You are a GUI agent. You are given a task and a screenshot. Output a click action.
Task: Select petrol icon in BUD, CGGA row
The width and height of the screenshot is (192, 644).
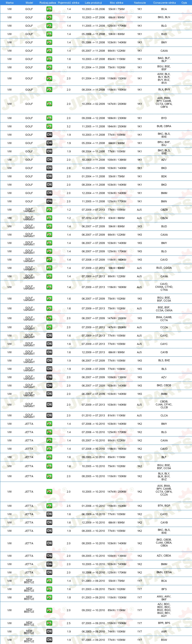pos(49,268)
